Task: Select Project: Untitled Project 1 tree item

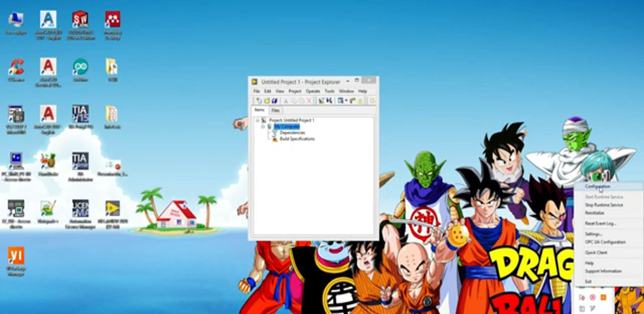Action: (x=292, y=120)
